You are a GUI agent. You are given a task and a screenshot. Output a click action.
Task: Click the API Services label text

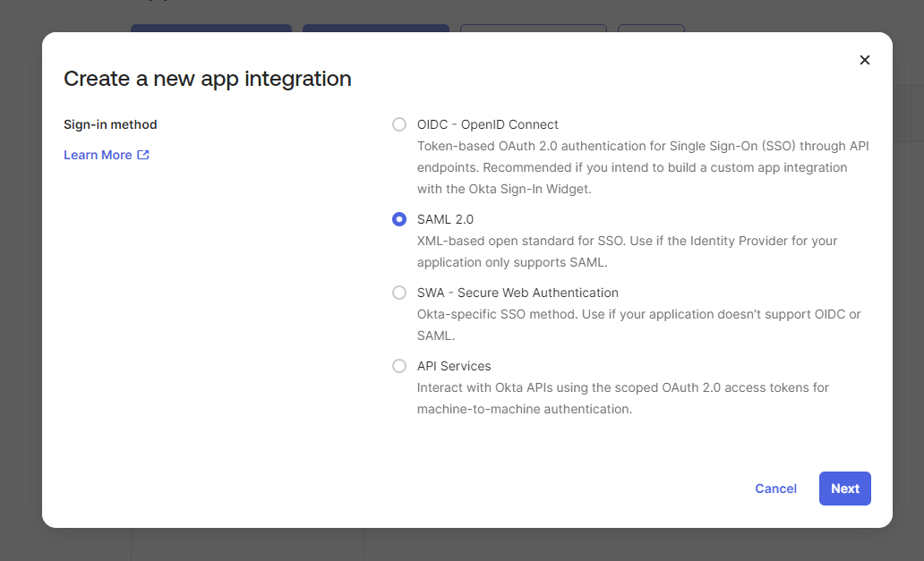click(x=454, y=366)
